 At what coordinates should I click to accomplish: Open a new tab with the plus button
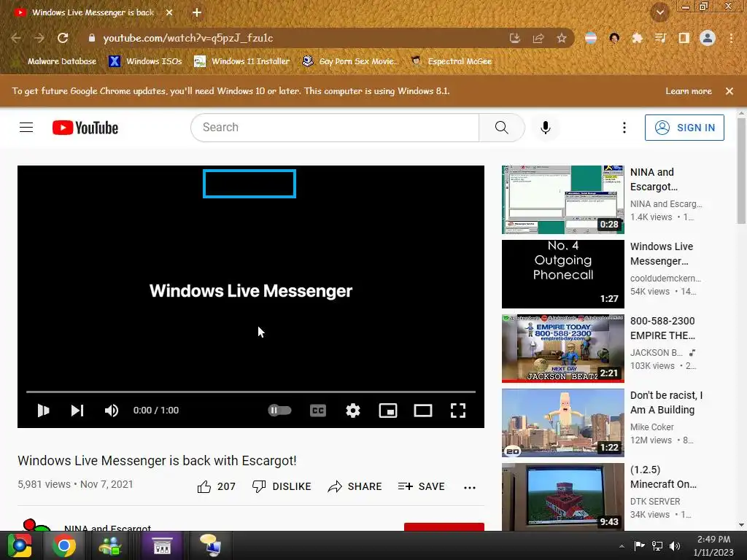coord(197,12)
